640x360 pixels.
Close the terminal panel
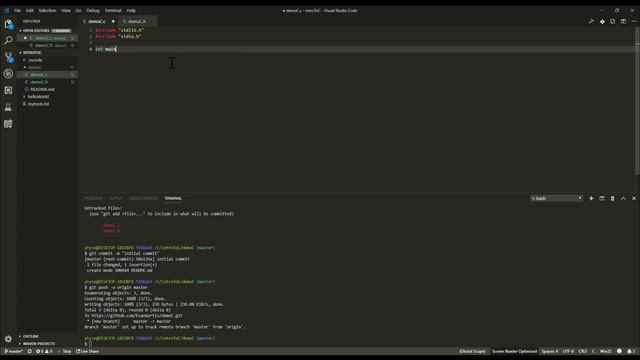pyautogui.click(x=634, y=198)
